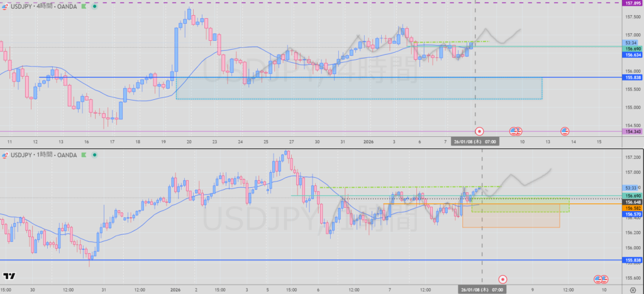
Task: Open the US flag event icon near 13 on 4-hour chart
Action: (565, 131)
